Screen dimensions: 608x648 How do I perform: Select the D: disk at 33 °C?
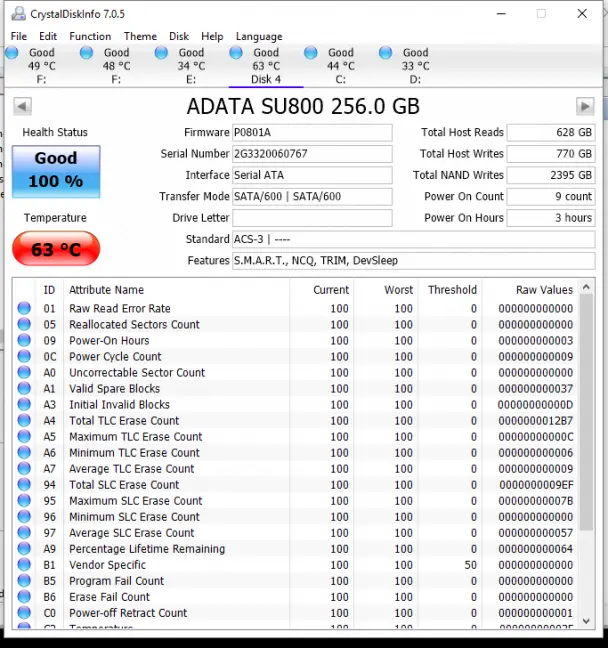coord(415,66)
